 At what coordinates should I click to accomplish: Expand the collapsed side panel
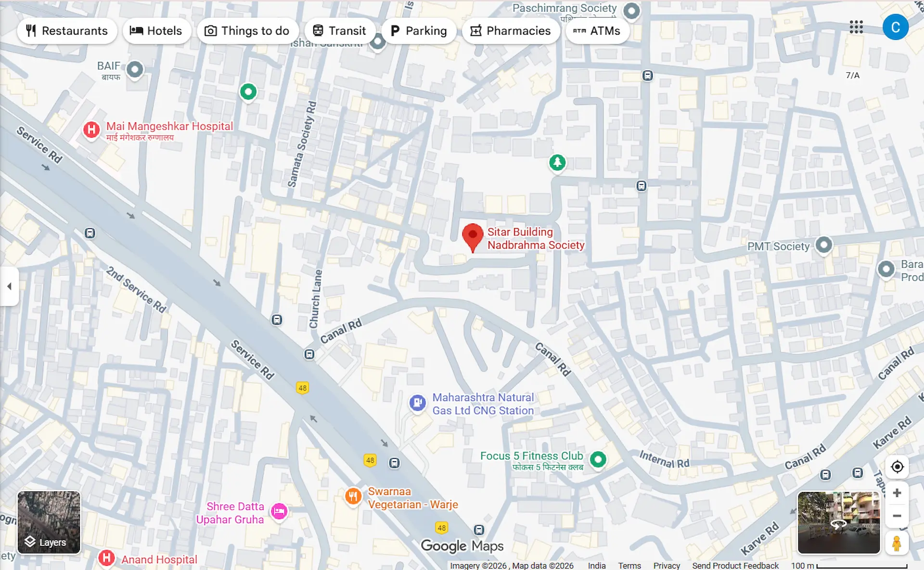click(9, 286)
